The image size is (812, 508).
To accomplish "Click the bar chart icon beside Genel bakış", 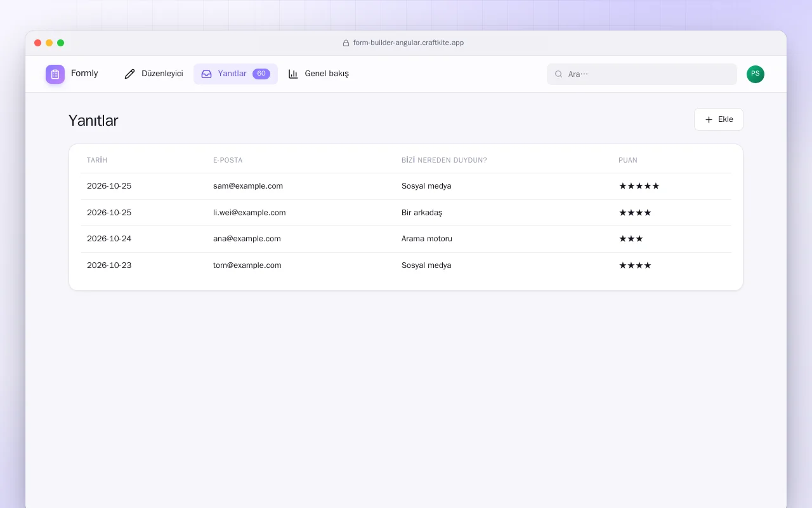I will [x=293, y=74].
